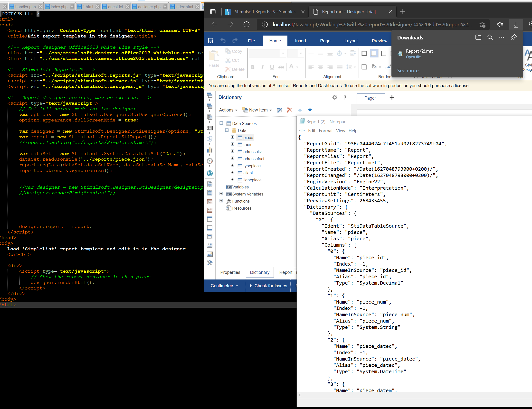Expand the lignepiece data source node
532x409 pixels.
232,180
